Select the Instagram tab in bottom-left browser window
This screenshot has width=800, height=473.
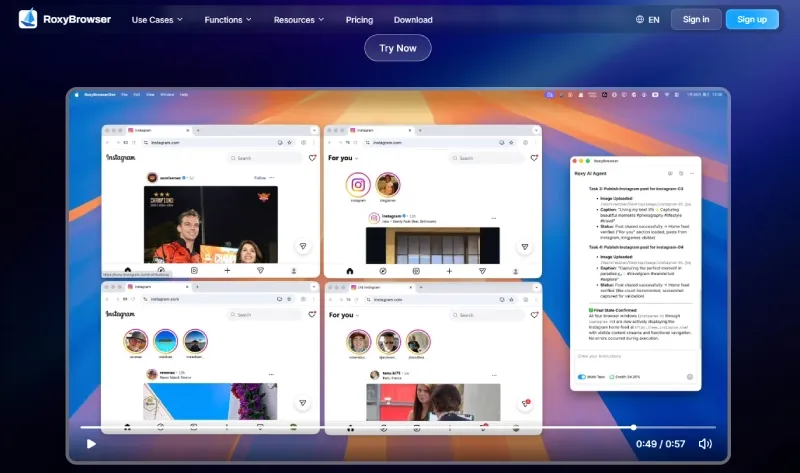pyautogui.click(x=158, y=287)
